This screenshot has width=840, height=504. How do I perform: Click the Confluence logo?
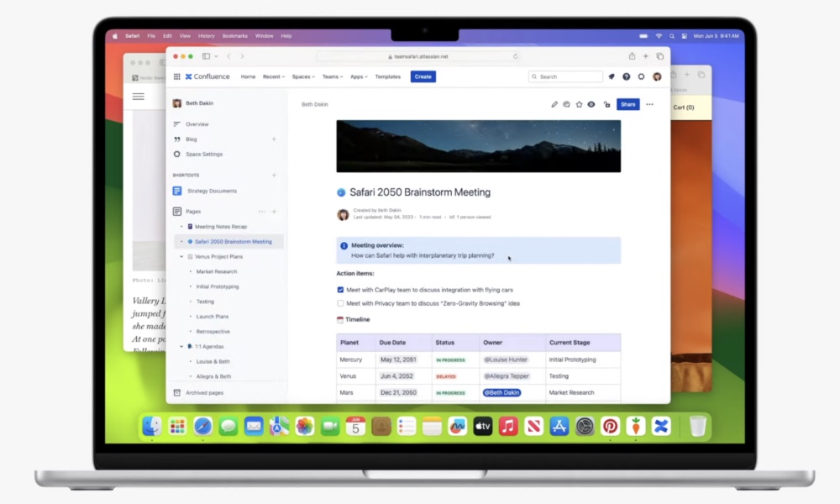tap(207, 76)
